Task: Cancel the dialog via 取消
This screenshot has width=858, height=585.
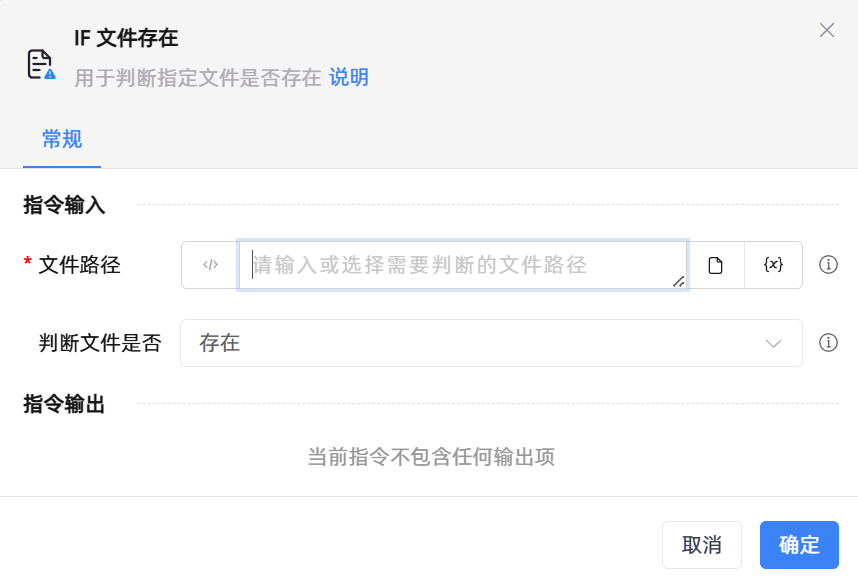Action: (x=702, y=545)
